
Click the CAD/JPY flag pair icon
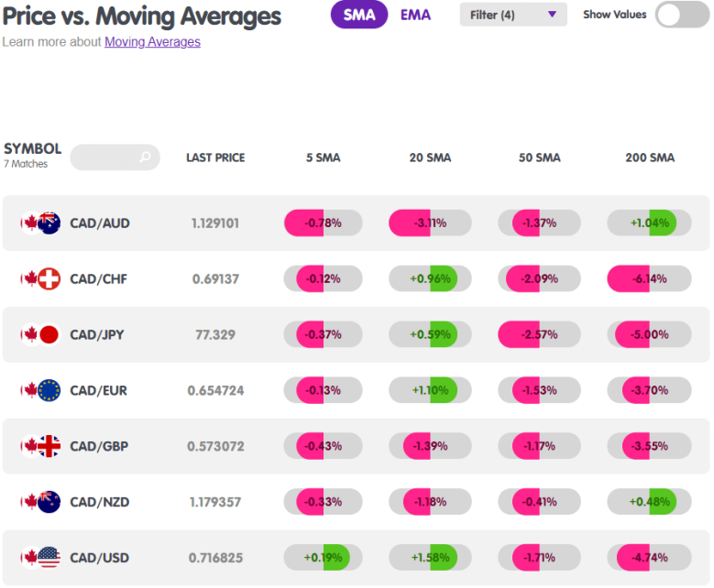[x=40, y=334]
